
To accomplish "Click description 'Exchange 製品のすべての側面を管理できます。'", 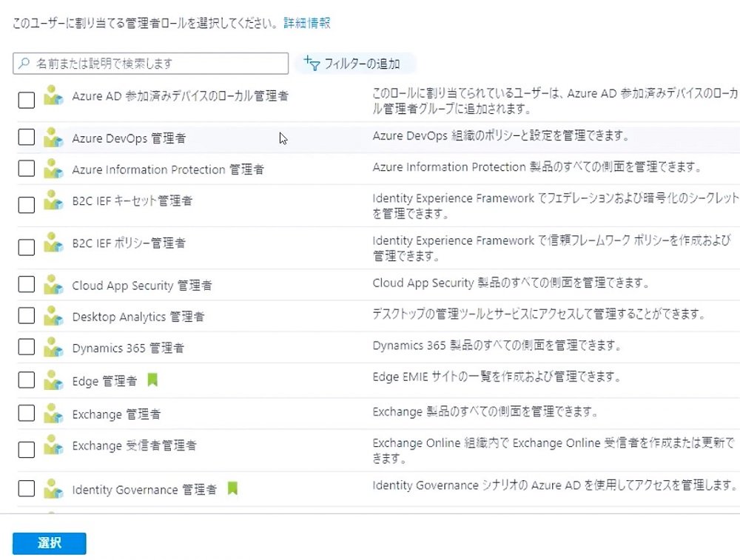I will point(485,411).
